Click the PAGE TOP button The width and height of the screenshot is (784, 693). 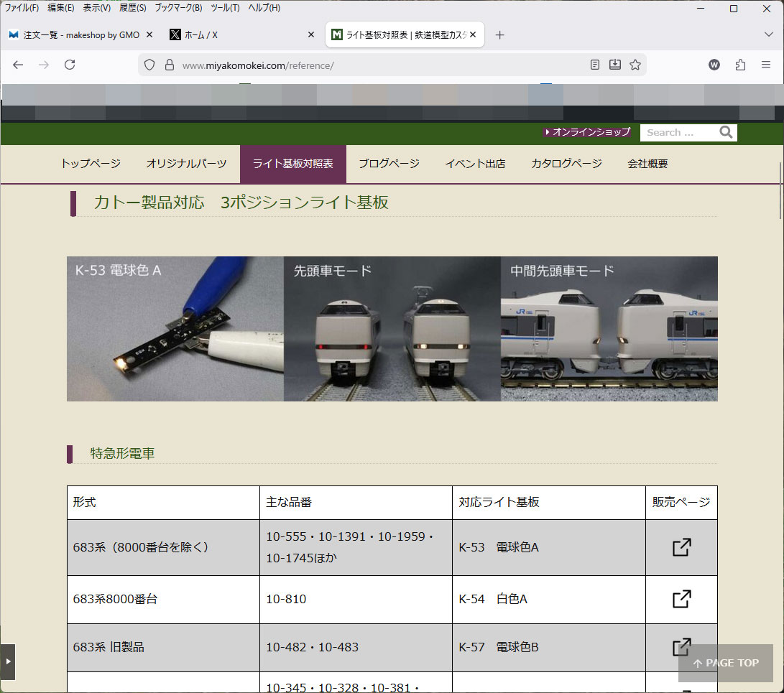click(x=725, y=663)
